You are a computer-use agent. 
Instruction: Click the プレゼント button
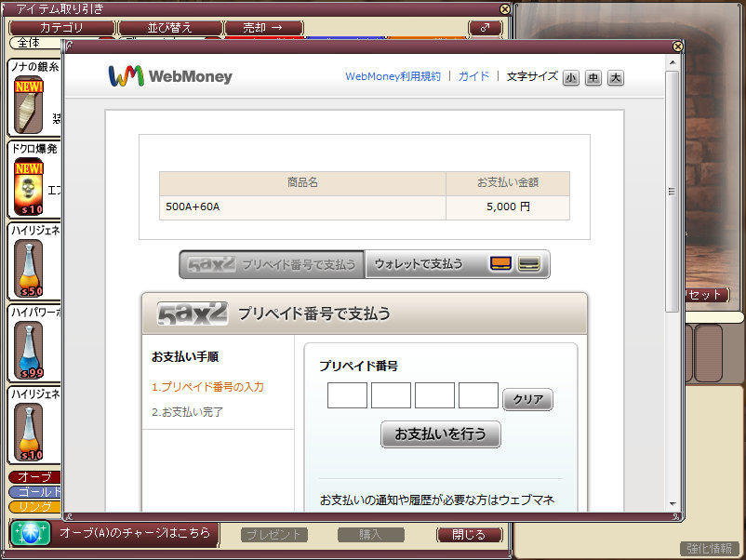click(274, 535)
